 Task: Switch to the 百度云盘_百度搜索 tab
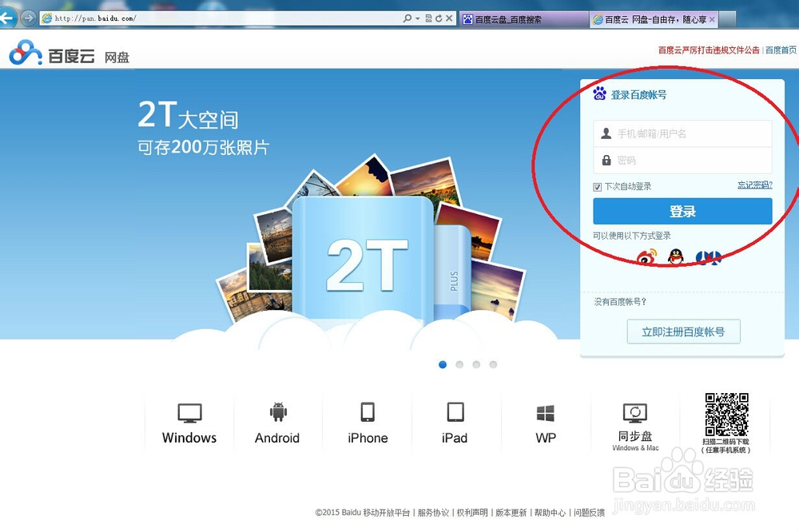(x=524, y=19)
